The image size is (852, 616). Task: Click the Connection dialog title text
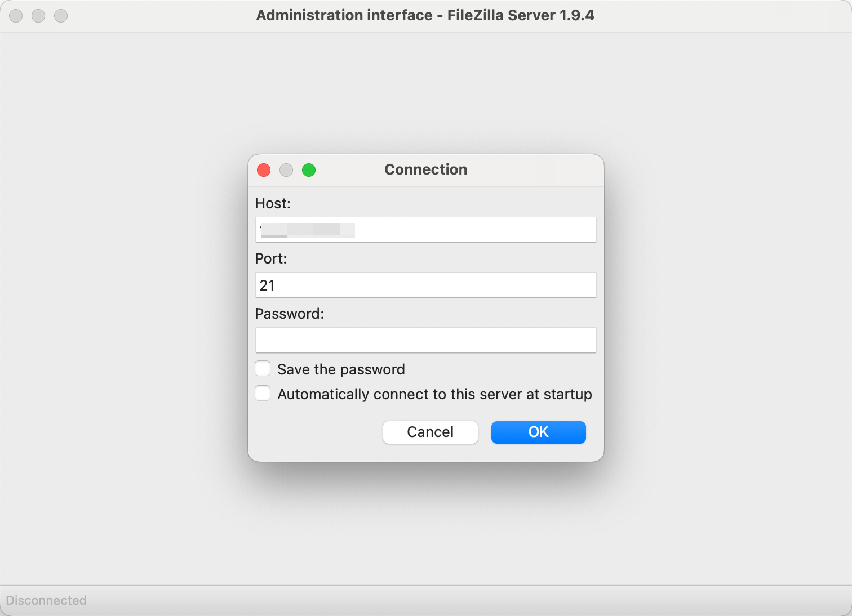point(426,169)
